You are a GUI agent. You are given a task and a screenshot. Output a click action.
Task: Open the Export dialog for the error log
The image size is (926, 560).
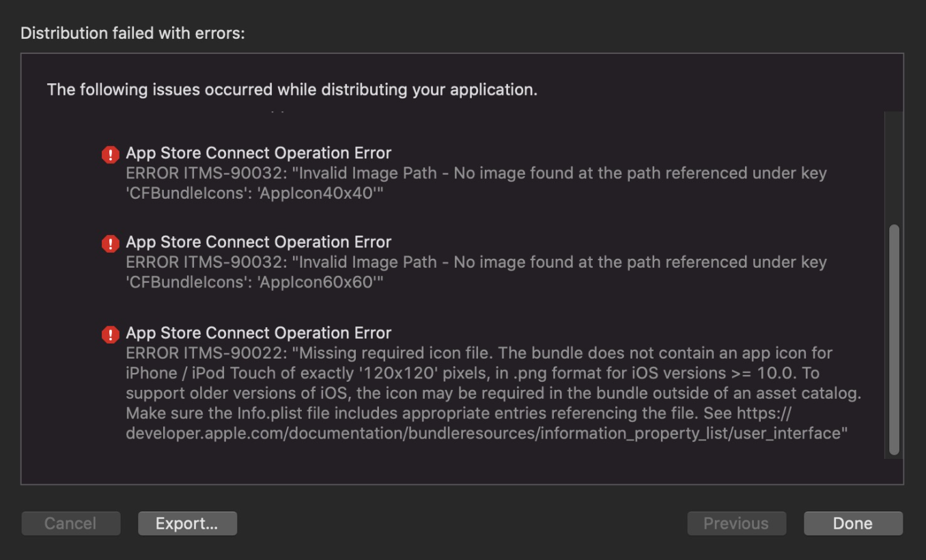point(187,523)
